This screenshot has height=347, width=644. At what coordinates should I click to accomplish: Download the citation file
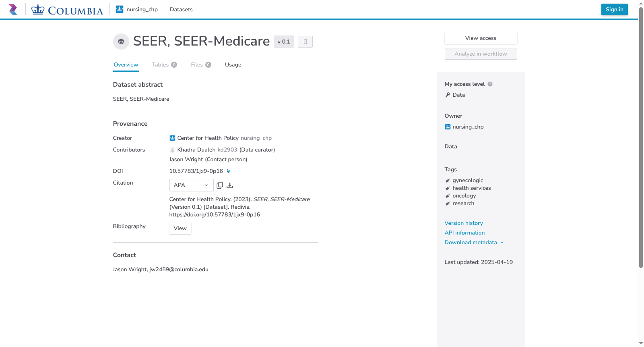coord(230,185)
